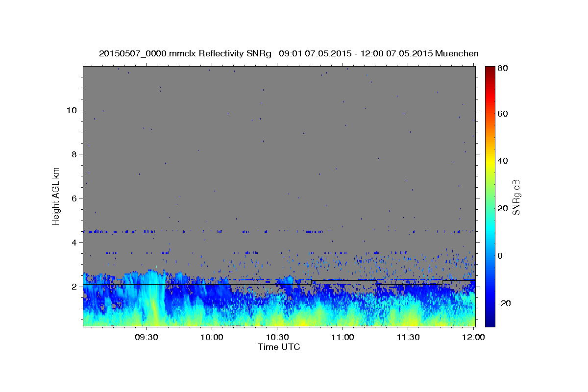Click the colorbar value label 20

502,208
